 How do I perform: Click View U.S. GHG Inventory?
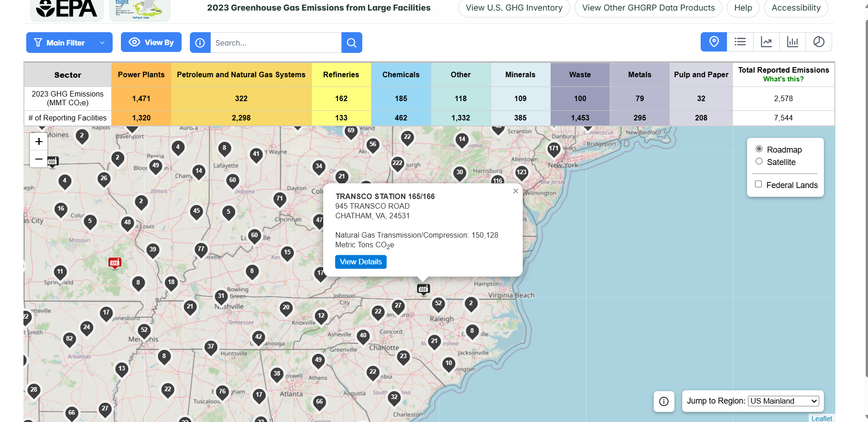[514, 8]
